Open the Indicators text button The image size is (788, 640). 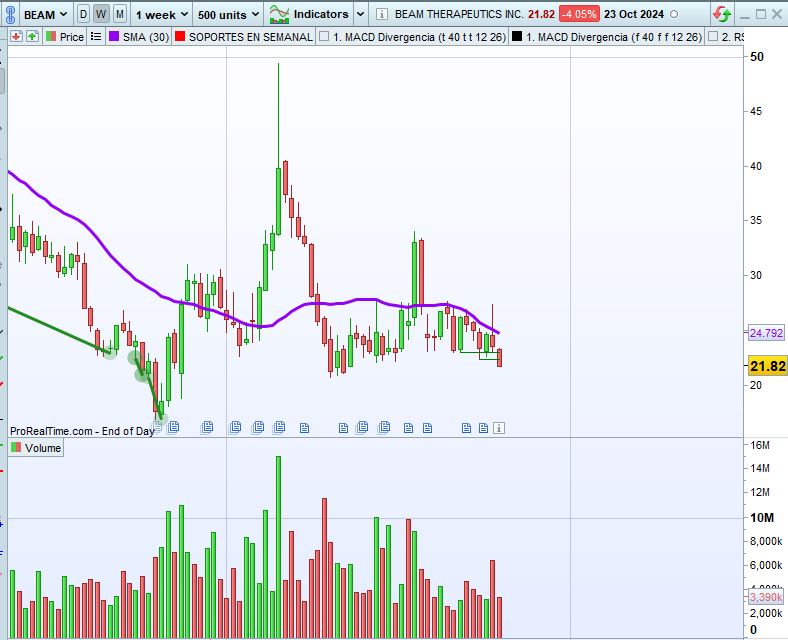coord(321,14)
